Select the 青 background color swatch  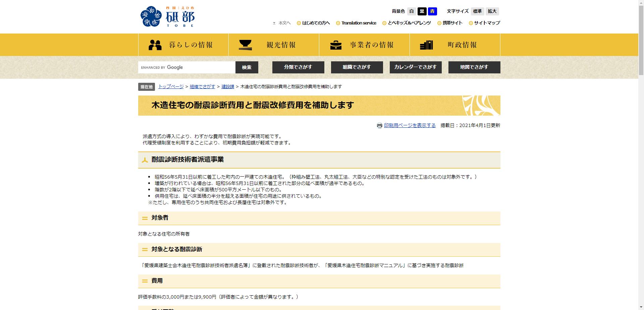(x=433, y=11)
